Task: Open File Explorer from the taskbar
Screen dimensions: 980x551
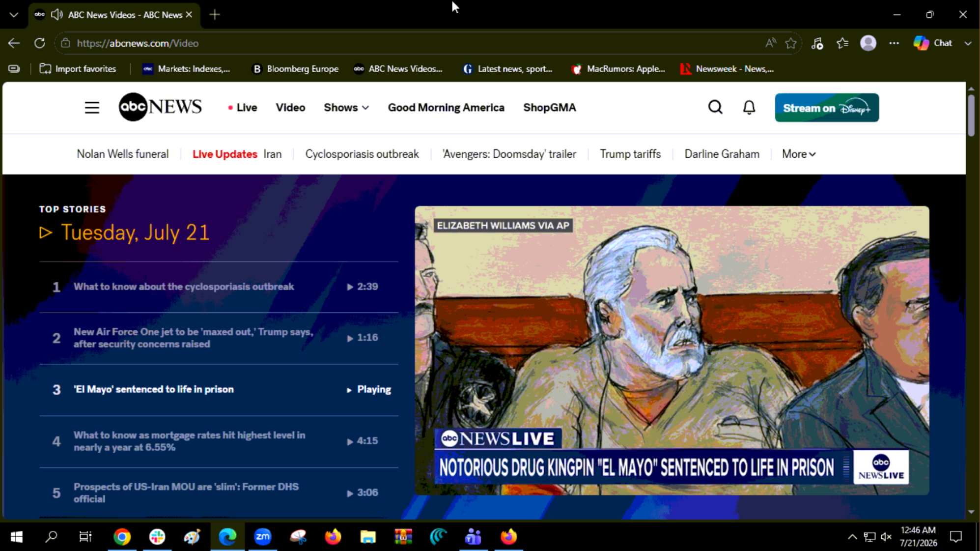Action: pyautogui.click(x=368, y=537)
